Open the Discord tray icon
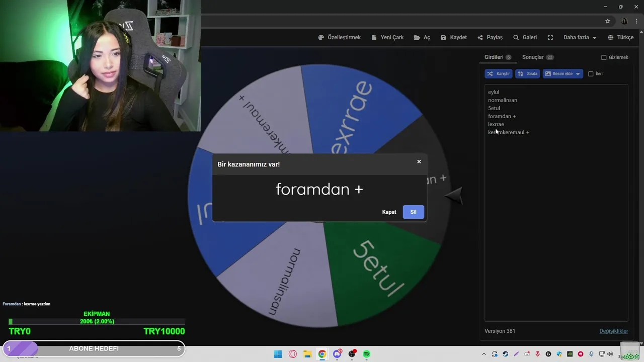The width and height of the screenshot is (644, 362). click(x=527, y=354)
